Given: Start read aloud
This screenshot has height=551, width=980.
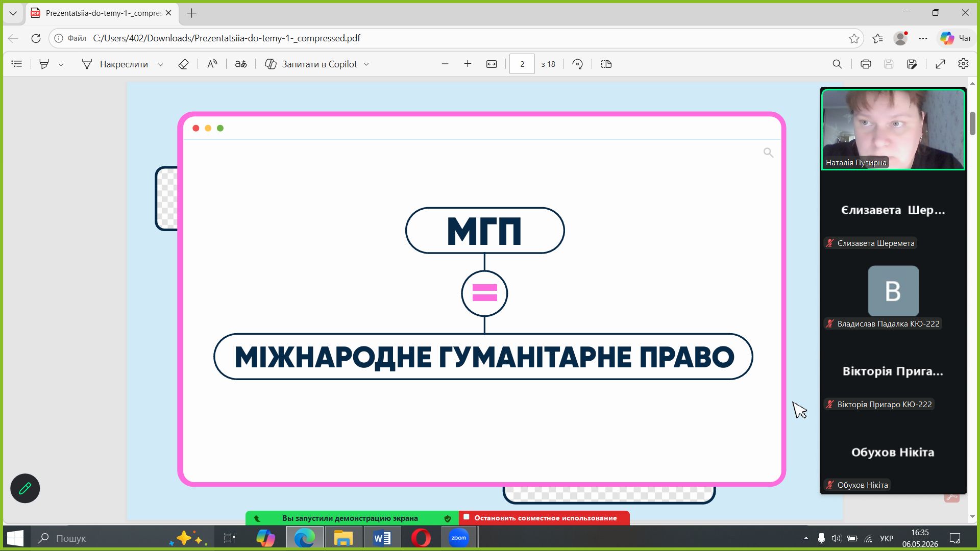Looking at the screenshot, I should click(212, 64).
